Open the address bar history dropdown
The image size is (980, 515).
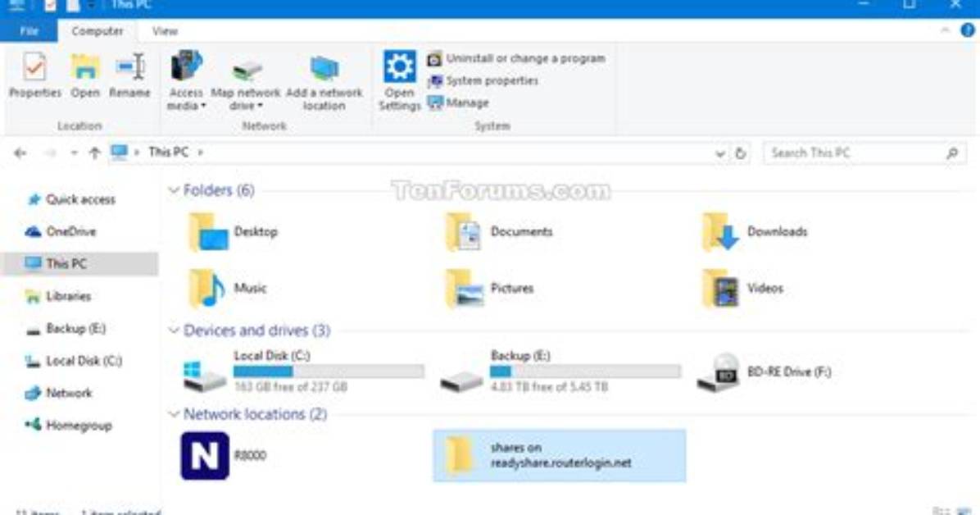point(720,153)
